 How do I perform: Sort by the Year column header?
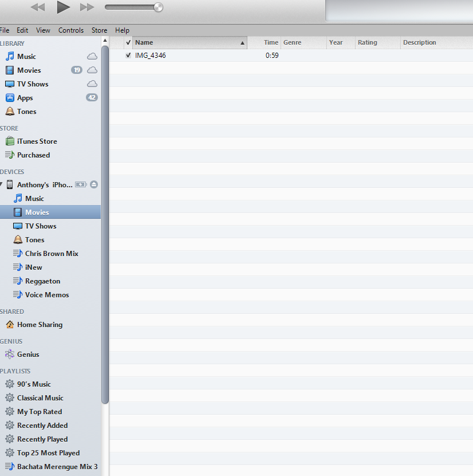[x=341, y=42]
